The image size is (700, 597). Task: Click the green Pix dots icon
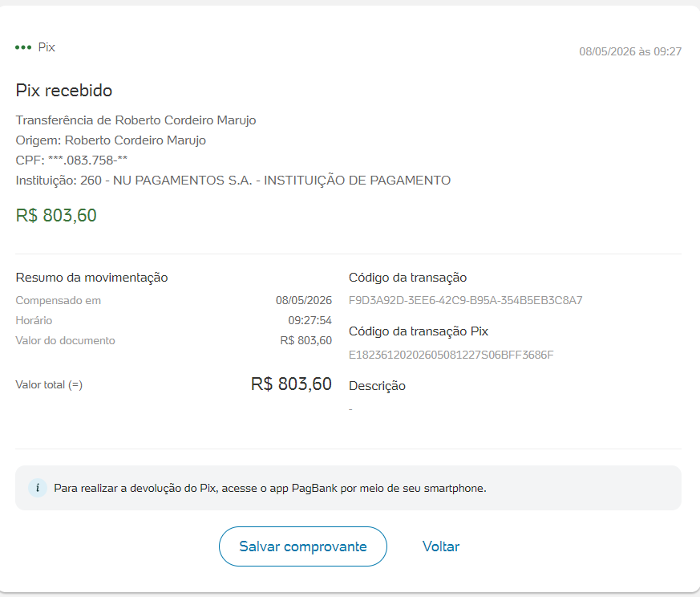point(23,47)
